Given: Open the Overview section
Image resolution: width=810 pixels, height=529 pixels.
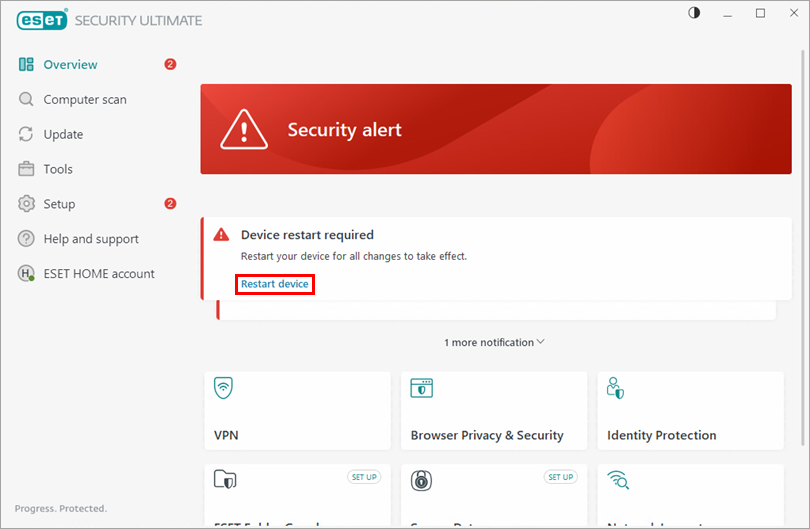Looking at the screenshot, I should pyautogui.click(x=70, y=65).
